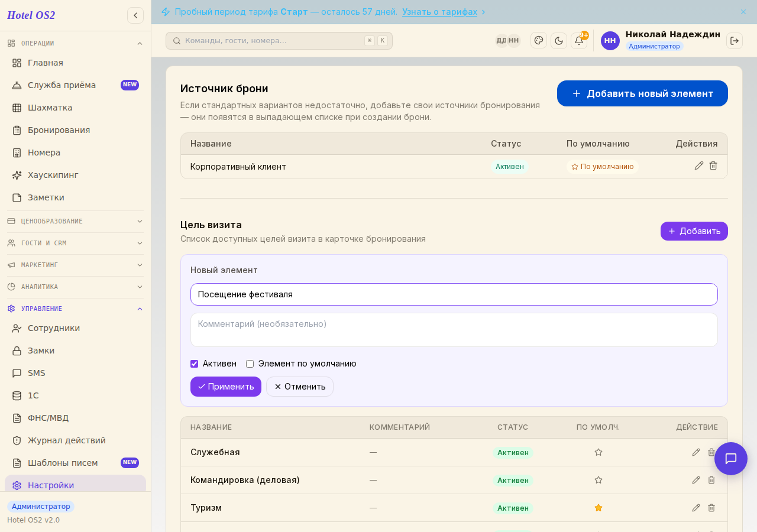Click the Комментарий (необязательно) text area

click(x=454, y=330)
